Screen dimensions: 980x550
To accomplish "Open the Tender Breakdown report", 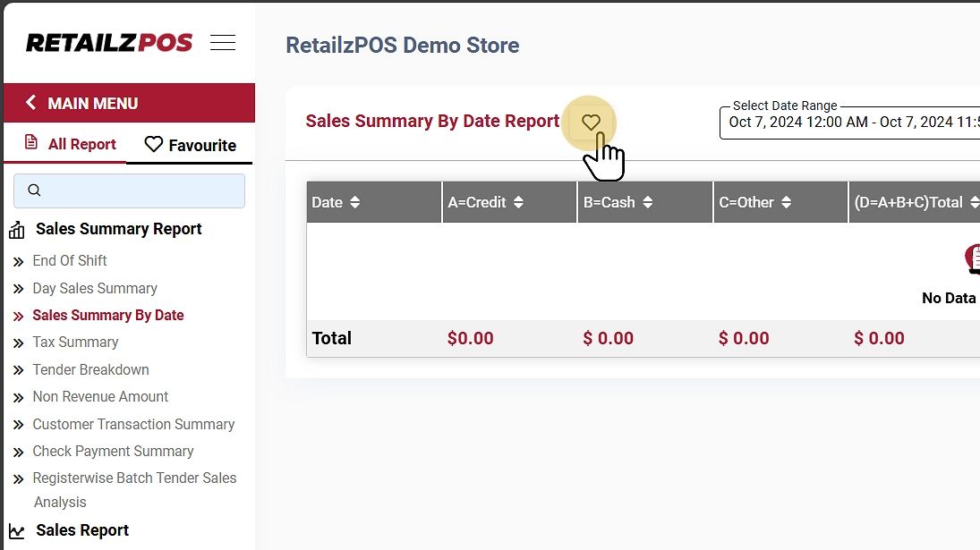I will click(x=90, y=369).
